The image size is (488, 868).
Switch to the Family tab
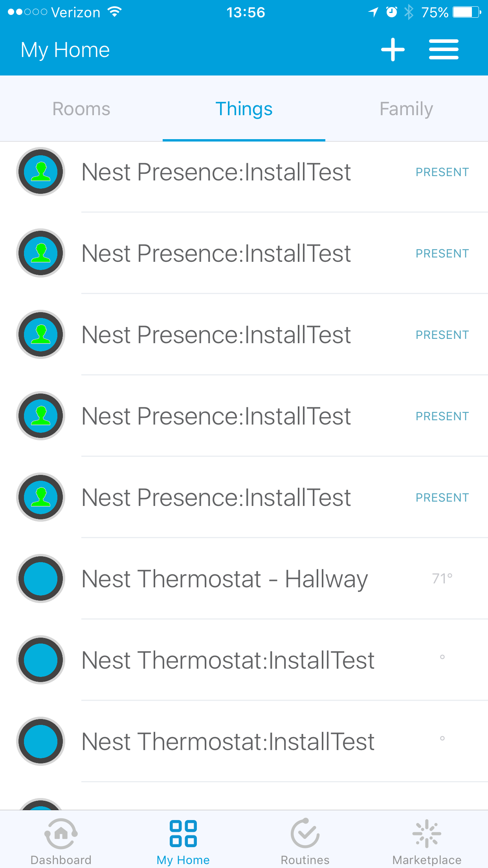click(x=406, y=109)
